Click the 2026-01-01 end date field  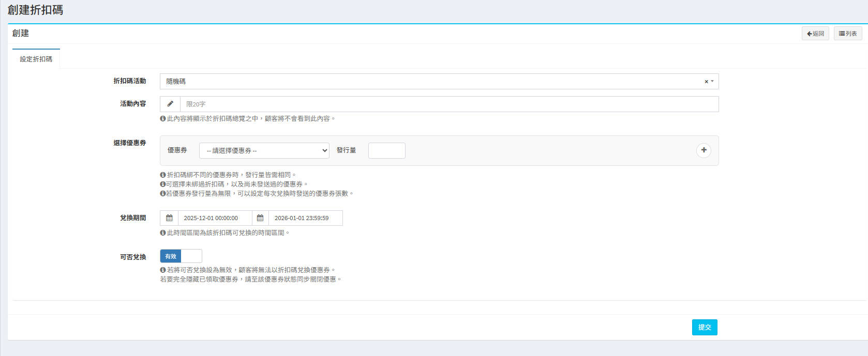(305, 218)
